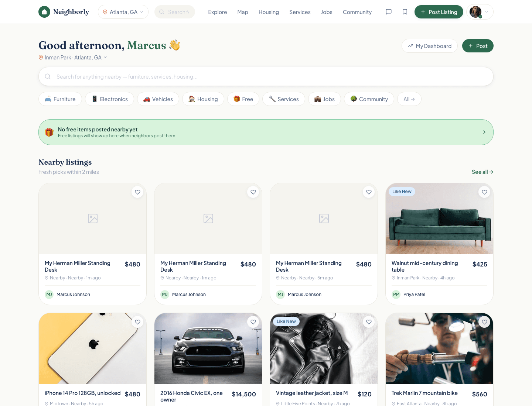The image size is (532, 406).
Task: Go to the Explore nav item
Action: click(x=218, y=12)
